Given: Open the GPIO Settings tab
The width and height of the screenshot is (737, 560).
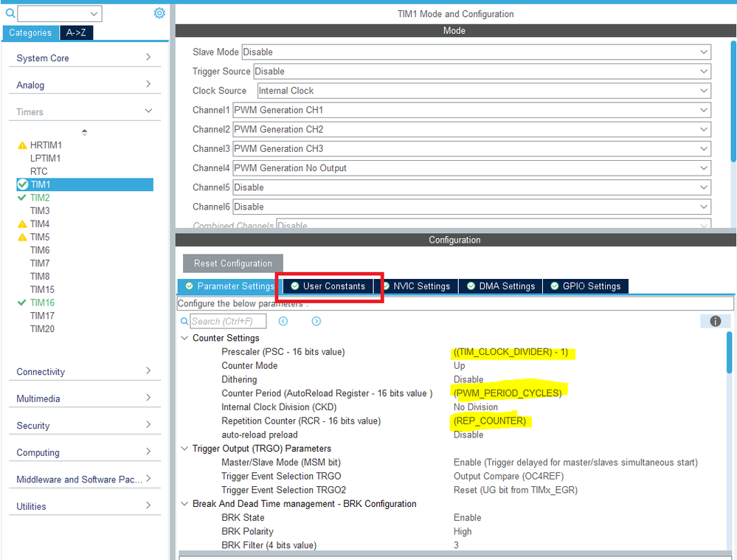Looking at the screenshot, I should pyautogui.click(x=586, y=286).
